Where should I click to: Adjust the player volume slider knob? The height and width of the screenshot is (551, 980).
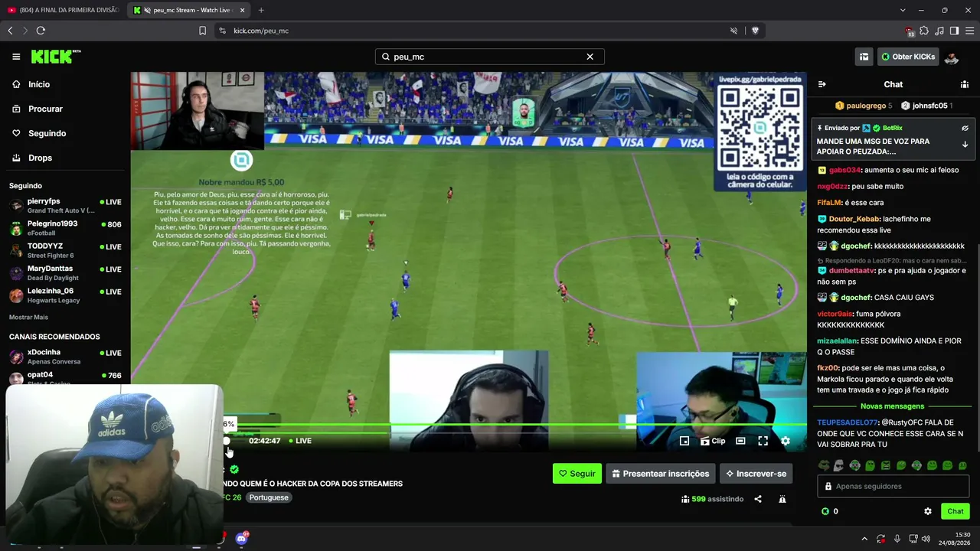click(226, 441)
